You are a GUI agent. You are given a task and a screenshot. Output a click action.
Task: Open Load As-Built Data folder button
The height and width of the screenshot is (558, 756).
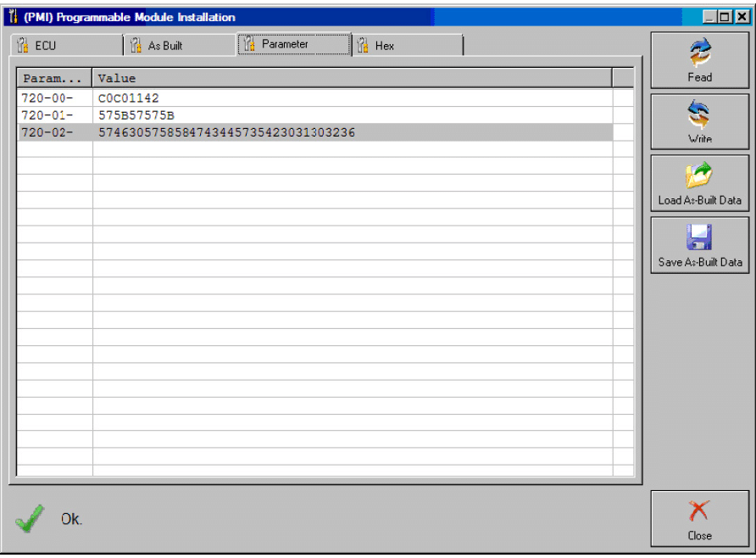click(x=699, y=184)
